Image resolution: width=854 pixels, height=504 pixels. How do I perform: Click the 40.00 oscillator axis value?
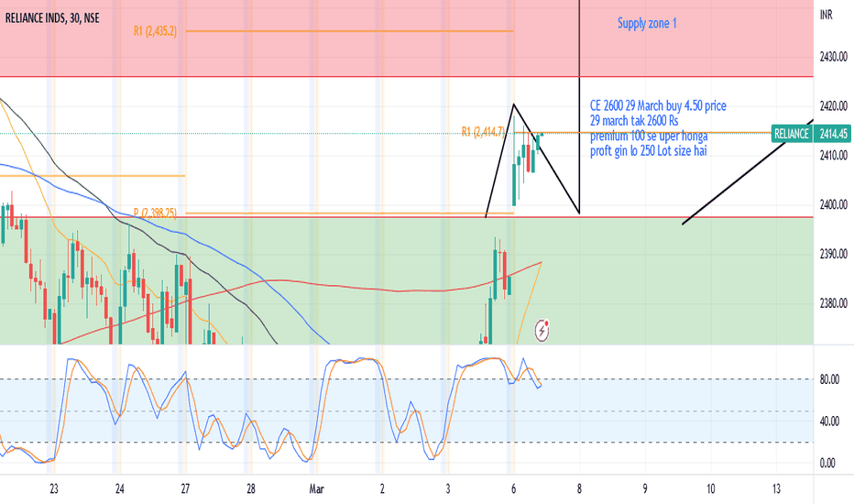click(x=829, y=422)
